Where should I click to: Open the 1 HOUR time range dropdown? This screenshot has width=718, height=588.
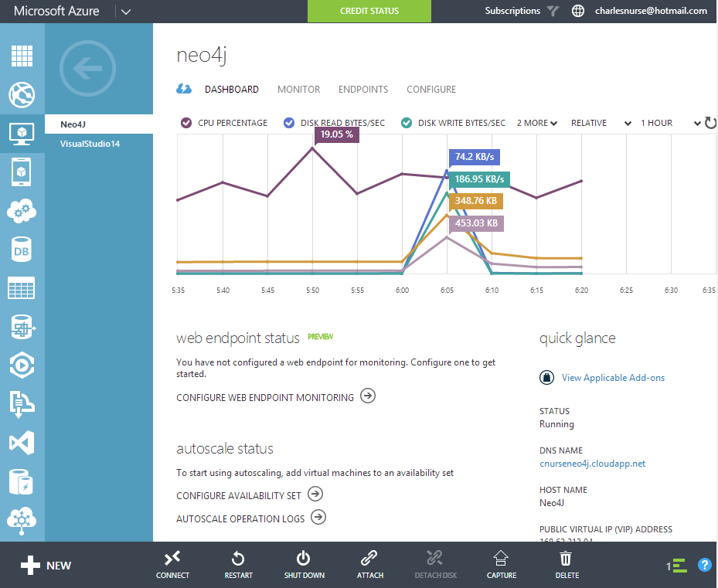coord(670,123)
